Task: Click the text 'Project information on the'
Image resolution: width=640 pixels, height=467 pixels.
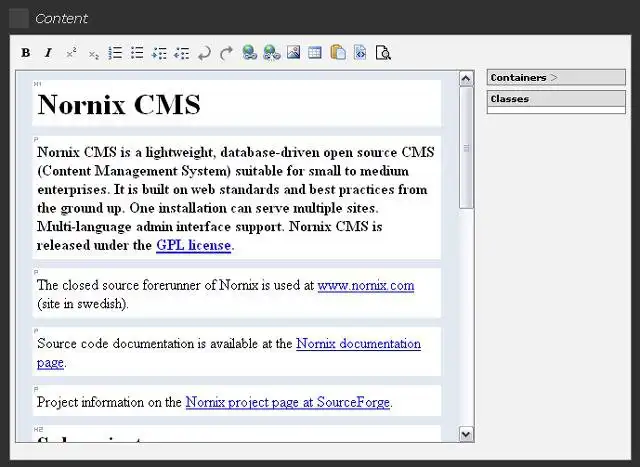Action: coord(109,402)
